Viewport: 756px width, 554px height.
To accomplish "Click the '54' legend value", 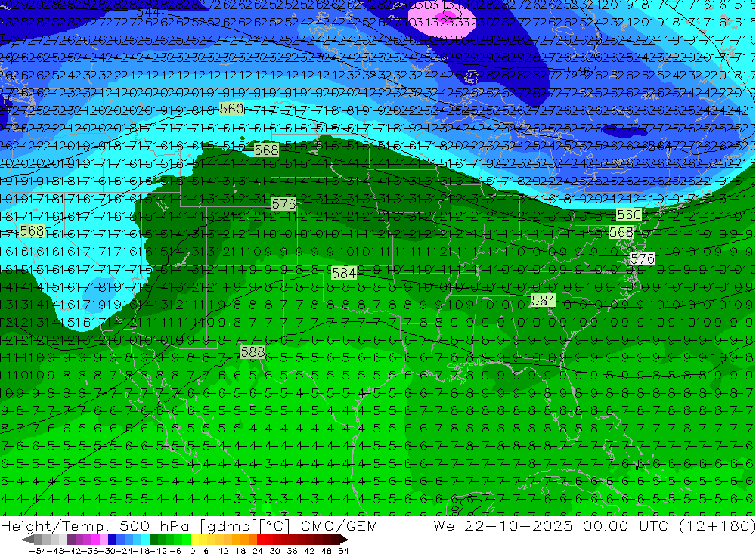I will click(343, 551).
